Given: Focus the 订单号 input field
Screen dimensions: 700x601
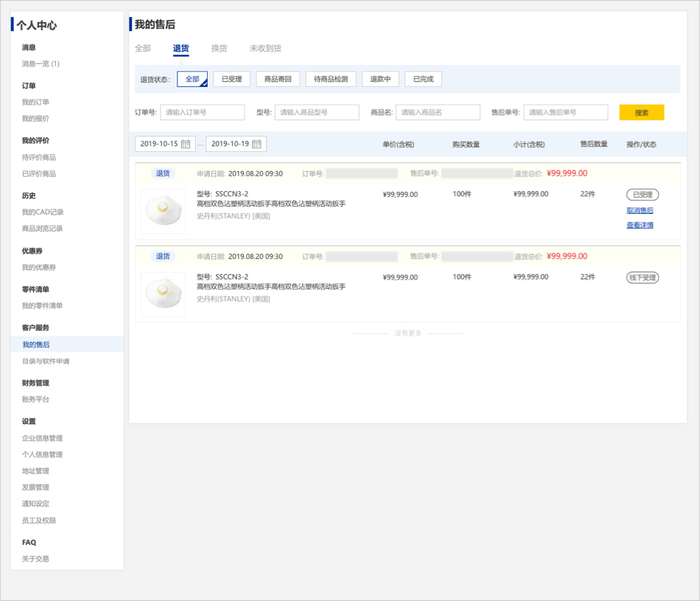Looking at the screenshot, I should click(x=202, y=112).
